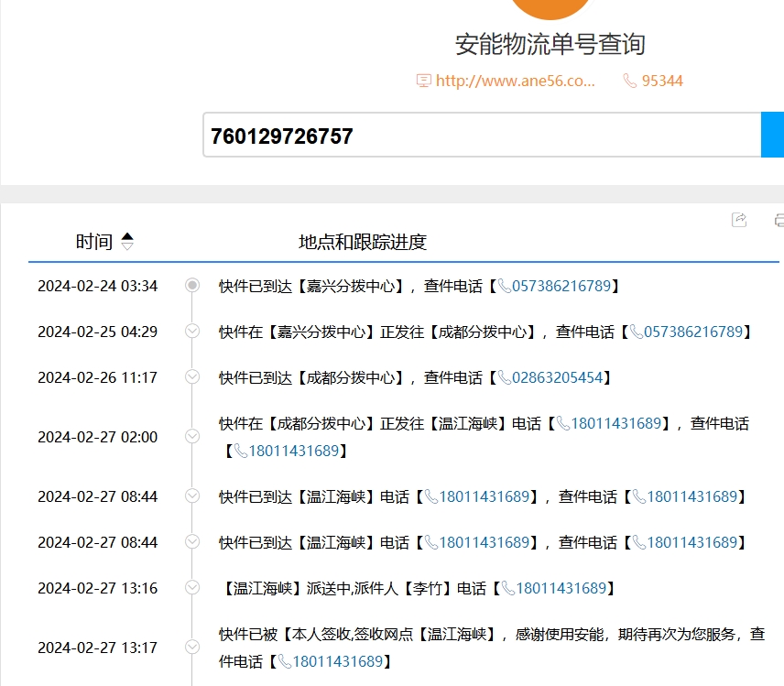The image size is (784, 686).
Task: Click the print icon at right edge
Action: (x=779, y=220)
